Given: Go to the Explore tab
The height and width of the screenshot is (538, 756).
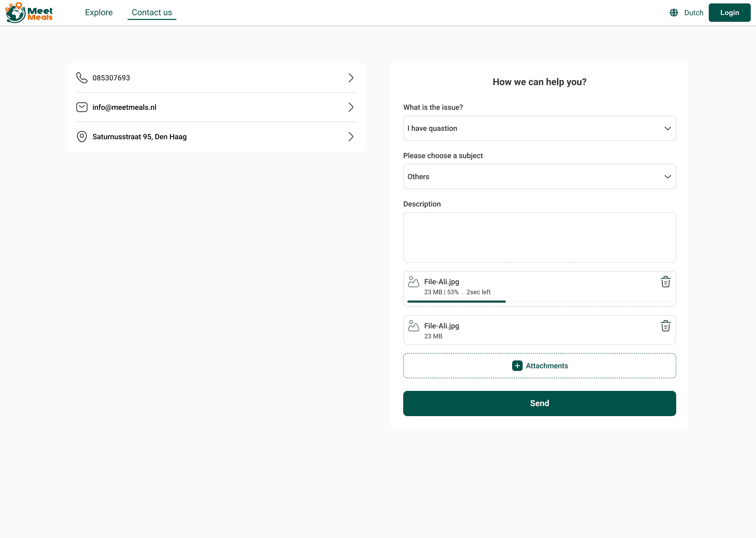Looking at the screenshot, I should pos(99,13).
